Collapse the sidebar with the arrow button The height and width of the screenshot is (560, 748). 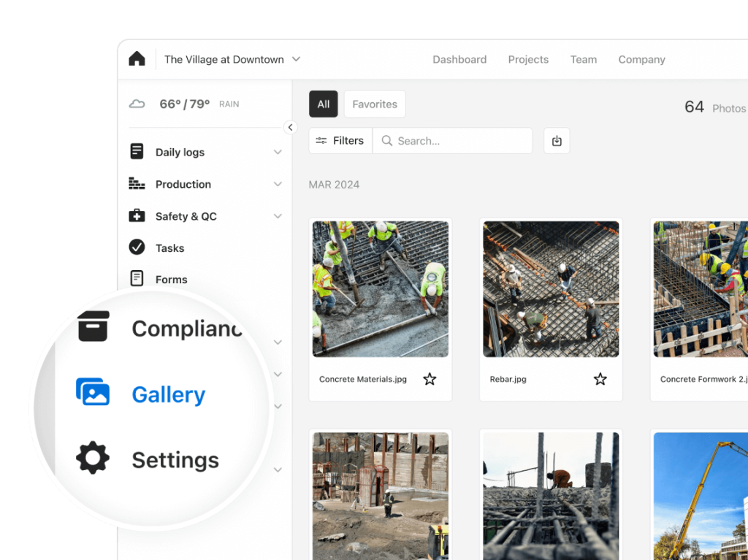[290, 127]
